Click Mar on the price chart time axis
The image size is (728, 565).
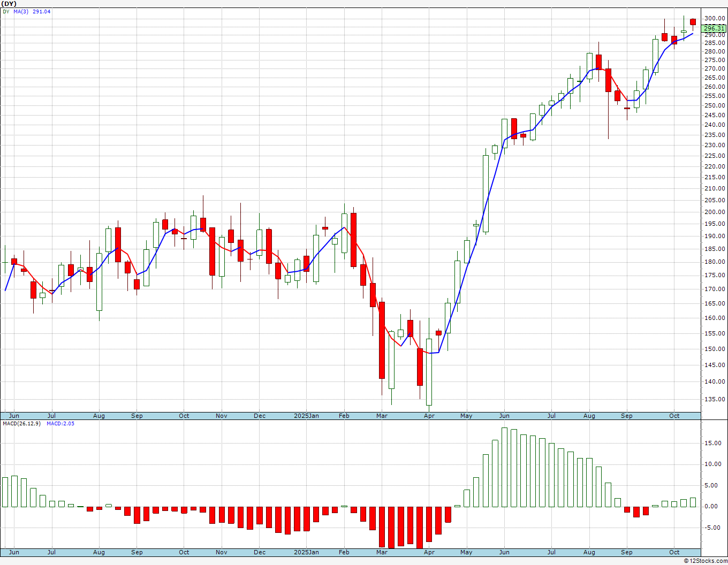[382, 416]
